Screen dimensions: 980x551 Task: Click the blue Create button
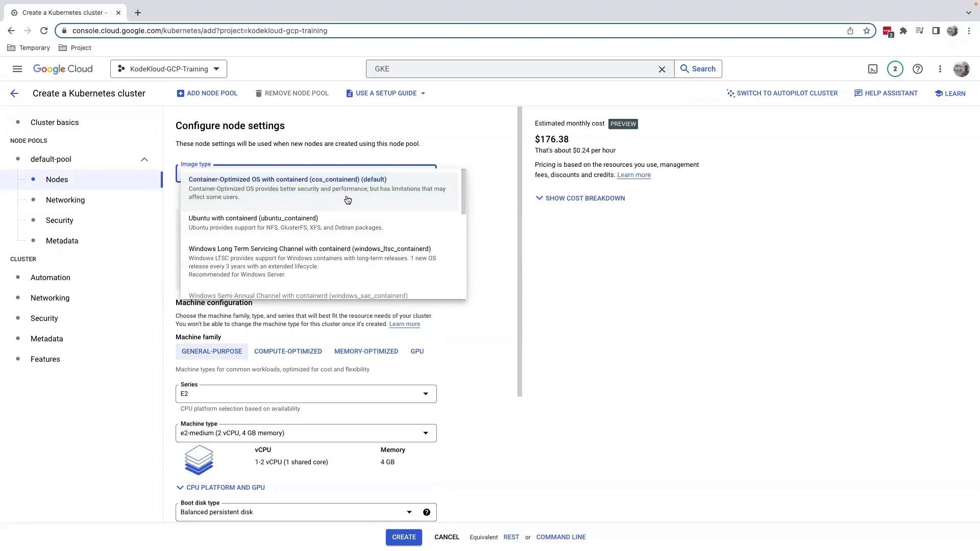(x=403, y=537)
